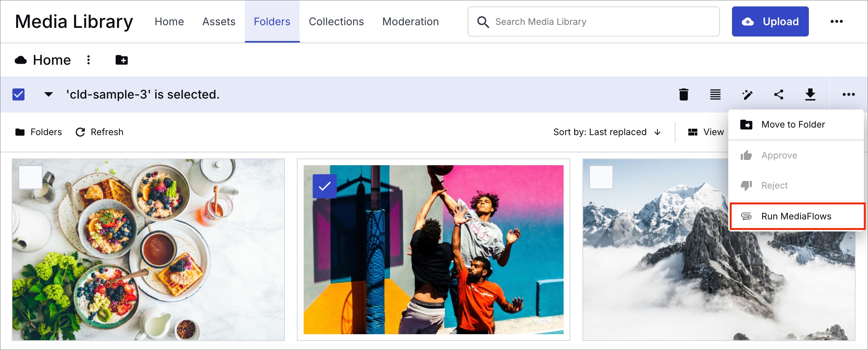Deselect the basketball image checkbox

(324, 186)
